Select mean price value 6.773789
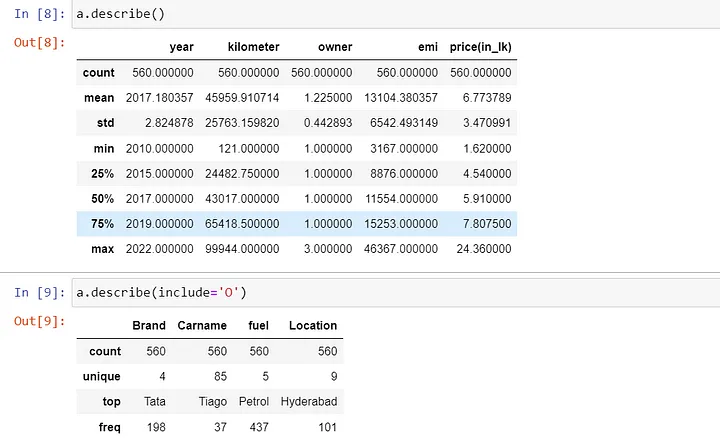This screenshot has width=720, height=447. pyautogui.click(x=487, y=98)
